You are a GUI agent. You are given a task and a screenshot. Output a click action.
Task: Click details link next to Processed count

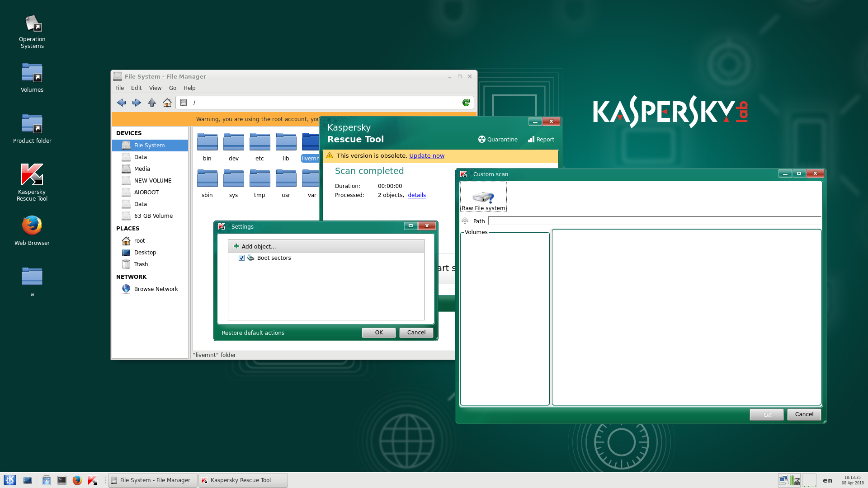coord(417,195)
